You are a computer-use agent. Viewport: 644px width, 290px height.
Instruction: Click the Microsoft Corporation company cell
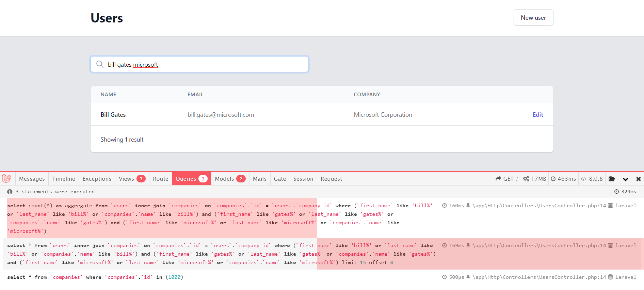pos(383,115)
